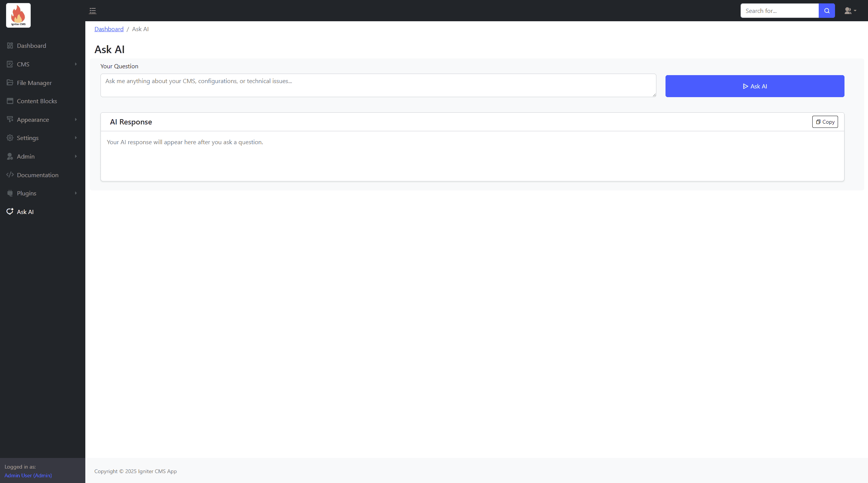Image resolution: width=868 pixels, height=483 pixels.
Task: Open the Plugins menu item
Action: pyautogui.click(x=27, y=193)
